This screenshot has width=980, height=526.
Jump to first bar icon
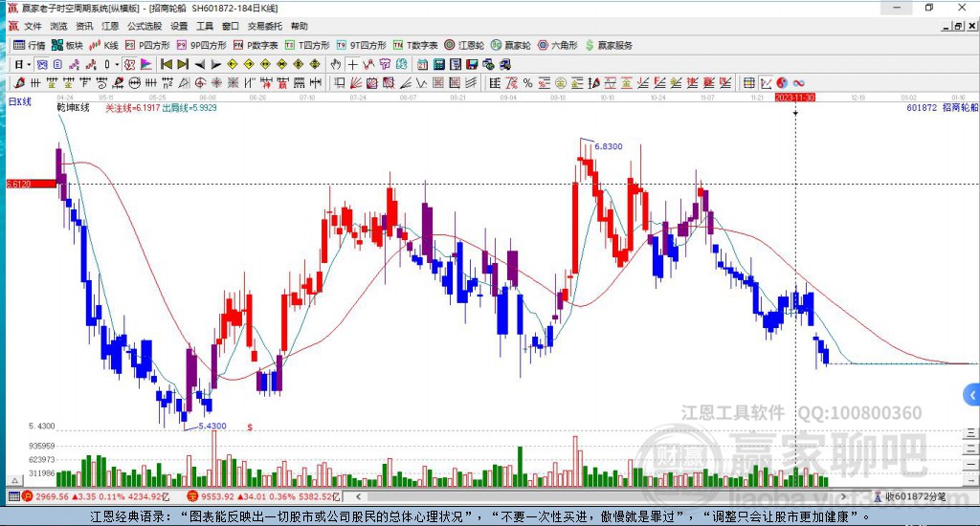[x=167, y=64]
